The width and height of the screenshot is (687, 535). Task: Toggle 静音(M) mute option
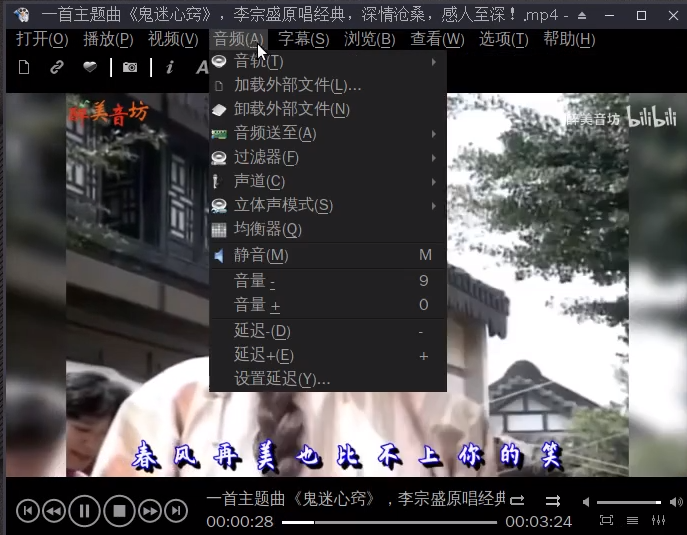[328, 255]
